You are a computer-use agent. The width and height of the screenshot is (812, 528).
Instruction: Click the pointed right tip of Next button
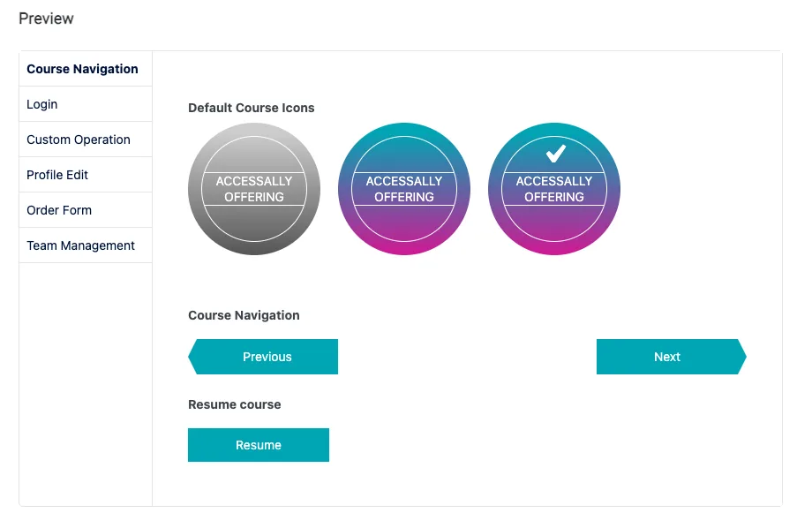[x=741, y=357]
